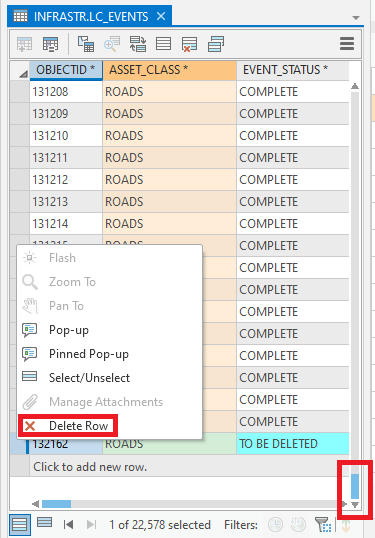
Task: Select row header of record 131208
Action: [x=20, y=92]
